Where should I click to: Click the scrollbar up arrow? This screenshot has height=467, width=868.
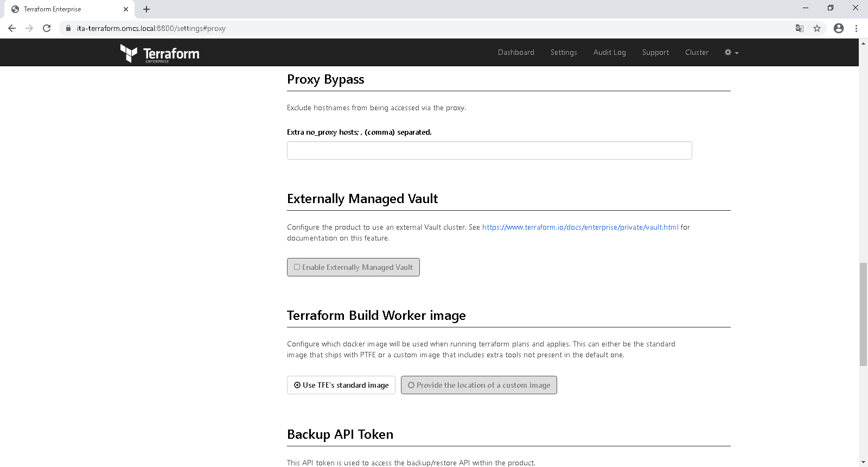point(863,43)
